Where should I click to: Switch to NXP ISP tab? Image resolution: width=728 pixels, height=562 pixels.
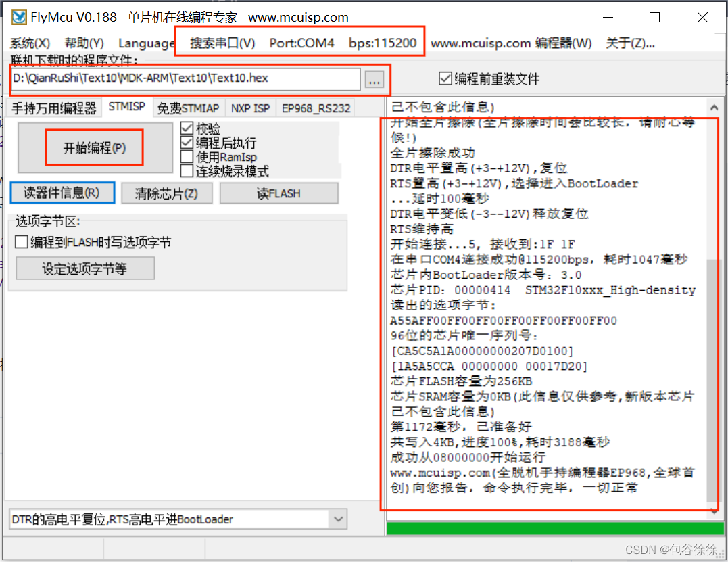(250, 108)
